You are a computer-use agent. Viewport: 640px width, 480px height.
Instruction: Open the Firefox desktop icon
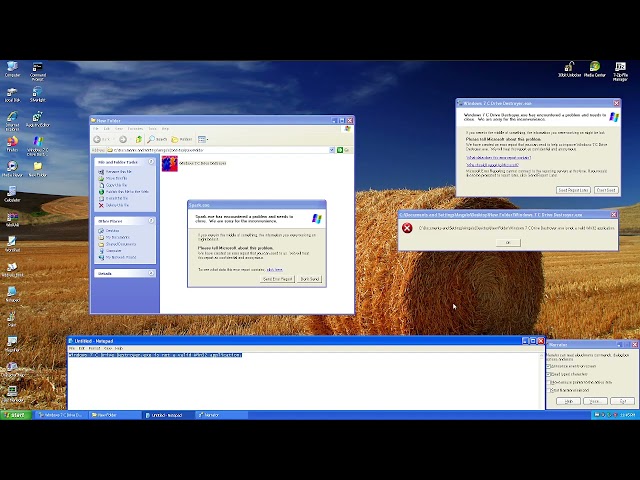[x=12, y=144]
